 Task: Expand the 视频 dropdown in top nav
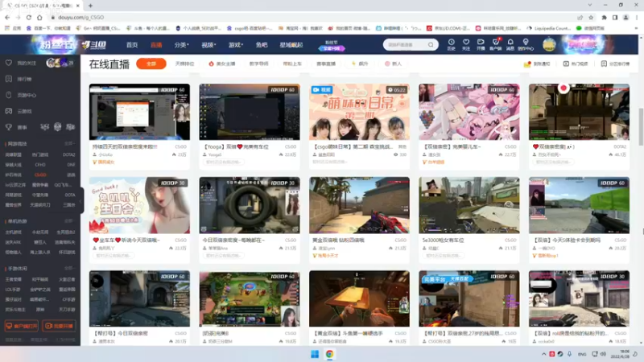[208, 45]
